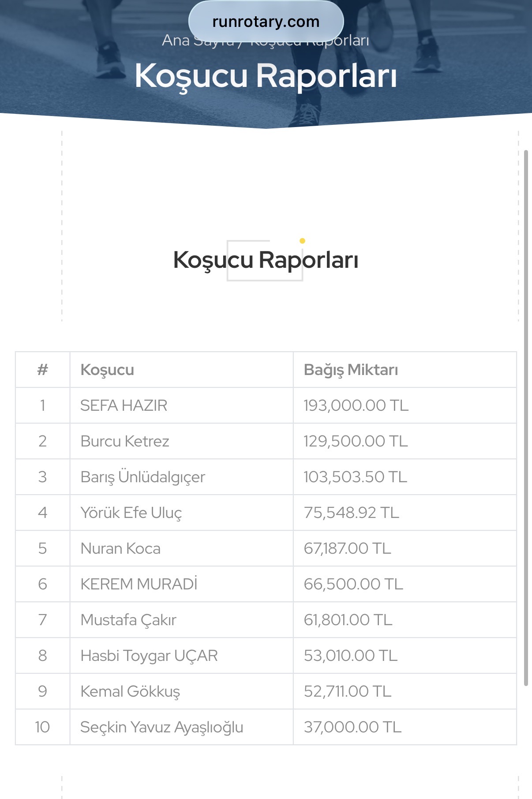
Task: Select Seçkin Yavuz Ayaşlıoğlu entry
Action: coord(162,727)
